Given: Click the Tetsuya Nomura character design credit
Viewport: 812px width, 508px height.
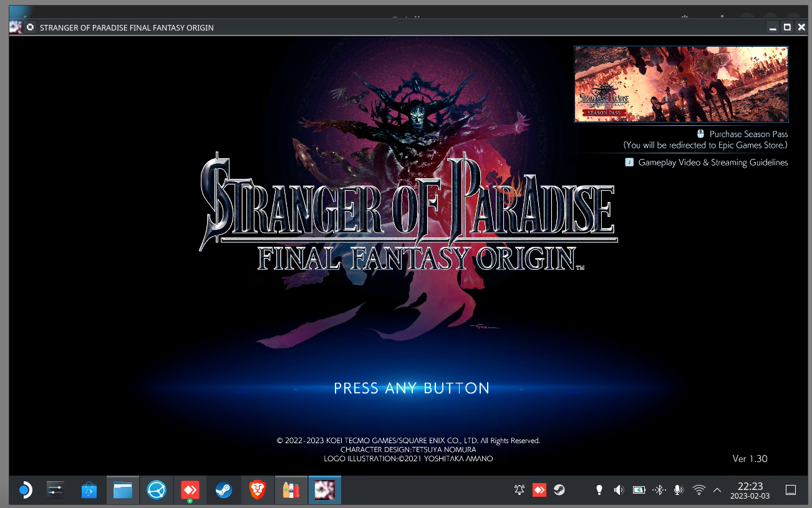Looking at the screenshot, I should (408, 449).
